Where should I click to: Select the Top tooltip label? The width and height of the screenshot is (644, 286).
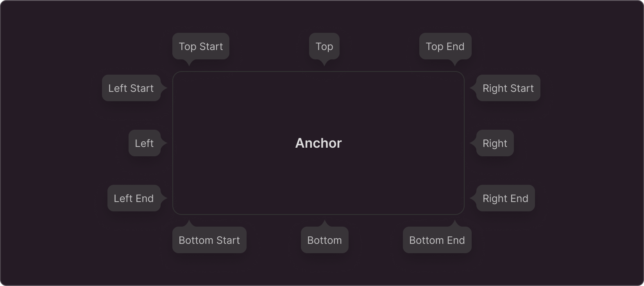324,46
